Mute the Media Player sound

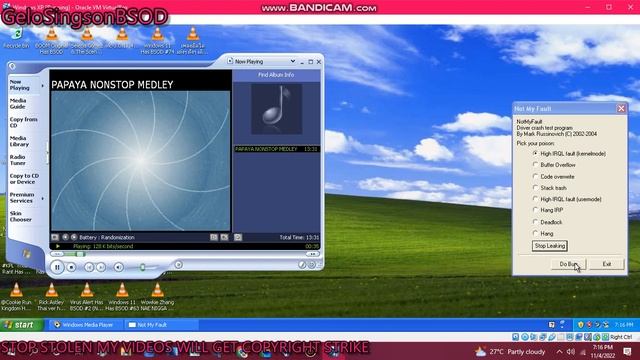tap(118, 267)
